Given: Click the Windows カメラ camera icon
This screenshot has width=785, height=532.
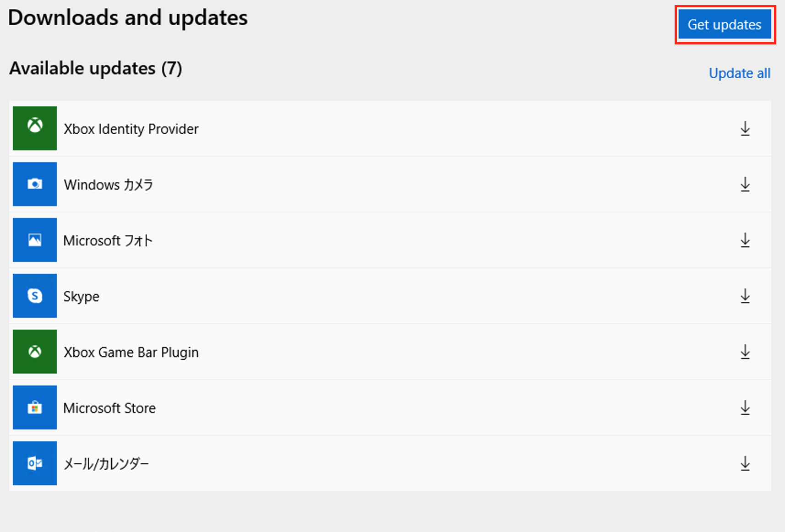Looking at the screenshot, I should 34,185.
